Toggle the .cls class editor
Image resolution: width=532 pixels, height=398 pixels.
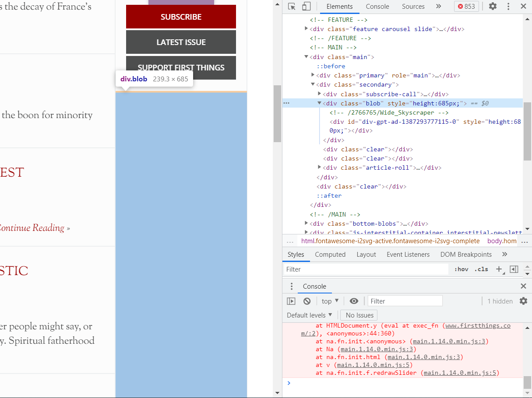(x=481, y=269)
